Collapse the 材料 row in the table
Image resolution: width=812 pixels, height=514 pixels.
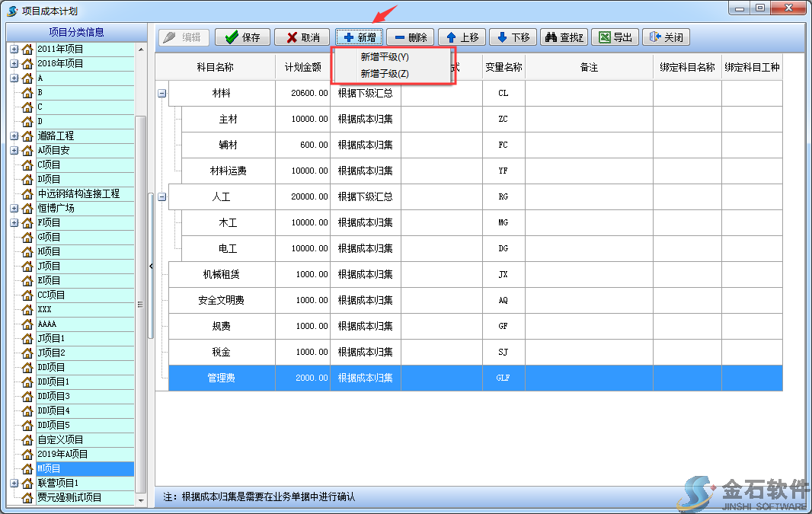point(160,92)
